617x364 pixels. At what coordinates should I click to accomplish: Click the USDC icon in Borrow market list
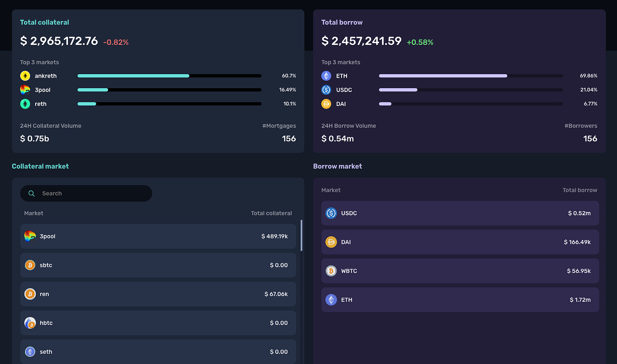331,213
